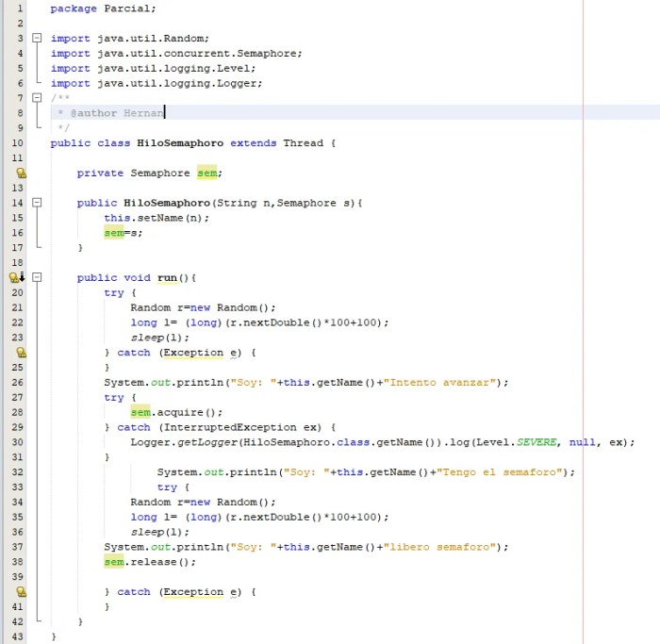Click the warning lightbulb beside the first catch (Exception e)

[x=21, y=353]
